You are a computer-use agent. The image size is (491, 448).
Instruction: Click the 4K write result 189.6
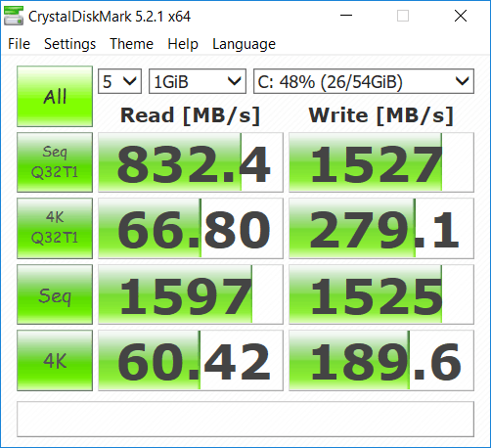pyautogui.click(x=381, y=360)
